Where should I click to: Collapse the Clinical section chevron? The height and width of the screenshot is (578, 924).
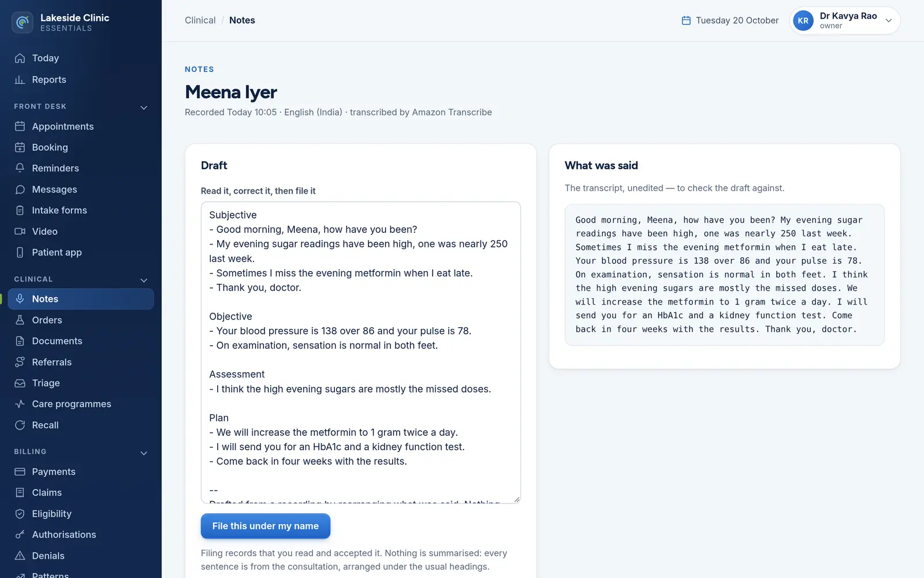coord(144,280)
